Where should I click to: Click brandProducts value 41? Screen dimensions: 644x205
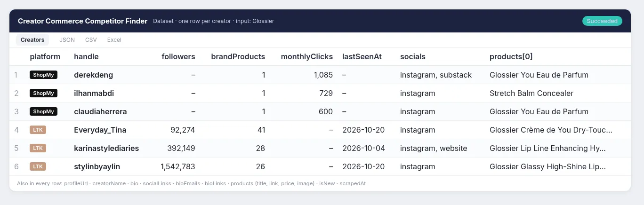tap(261, 130)
